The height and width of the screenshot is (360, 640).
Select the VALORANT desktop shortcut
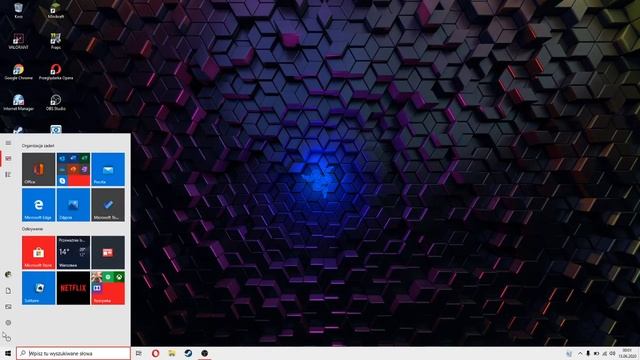tap(18, 41)
